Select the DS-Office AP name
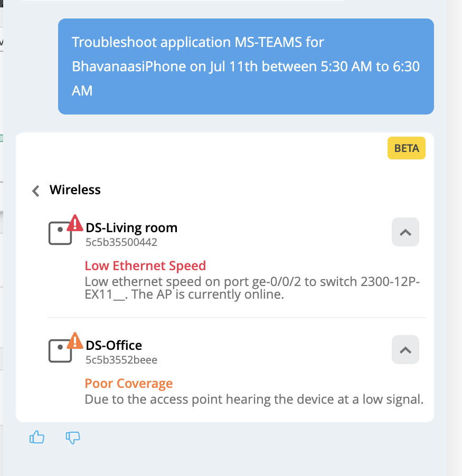 pos(114,346)
